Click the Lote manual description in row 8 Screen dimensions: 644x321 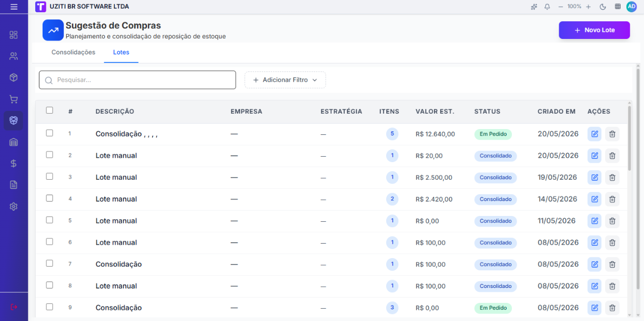pyautogui.click(x=116, y=286)
